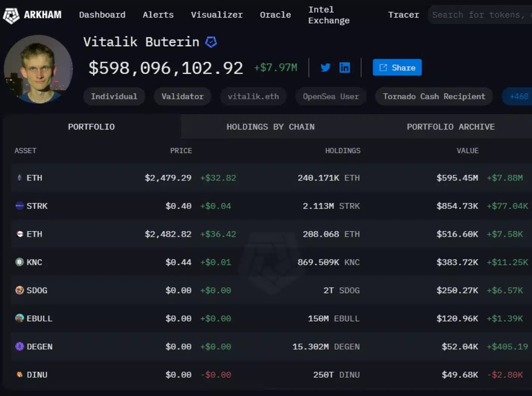Click the 2T SDOG holdings

342,290
